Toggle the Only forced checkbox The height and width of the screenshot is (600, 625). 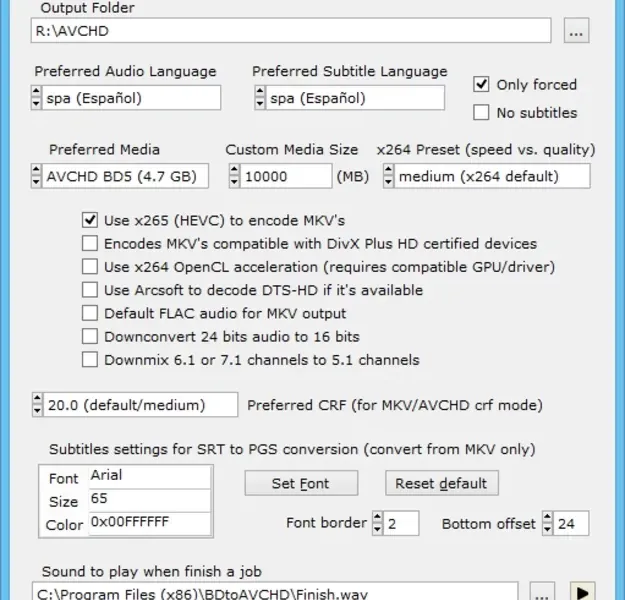[481, 85]
